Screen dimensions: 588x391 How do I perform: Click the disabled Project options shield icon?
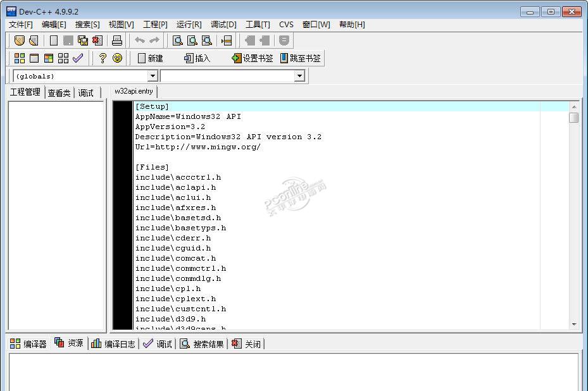pos(284,40)
